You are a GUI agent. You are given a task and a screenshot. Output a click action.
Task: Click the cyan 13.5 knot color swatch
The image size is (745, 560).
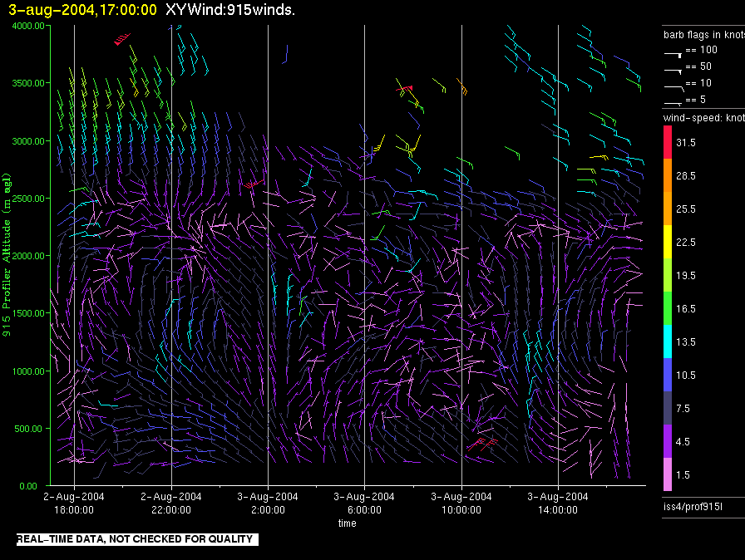tap(668, 341)
